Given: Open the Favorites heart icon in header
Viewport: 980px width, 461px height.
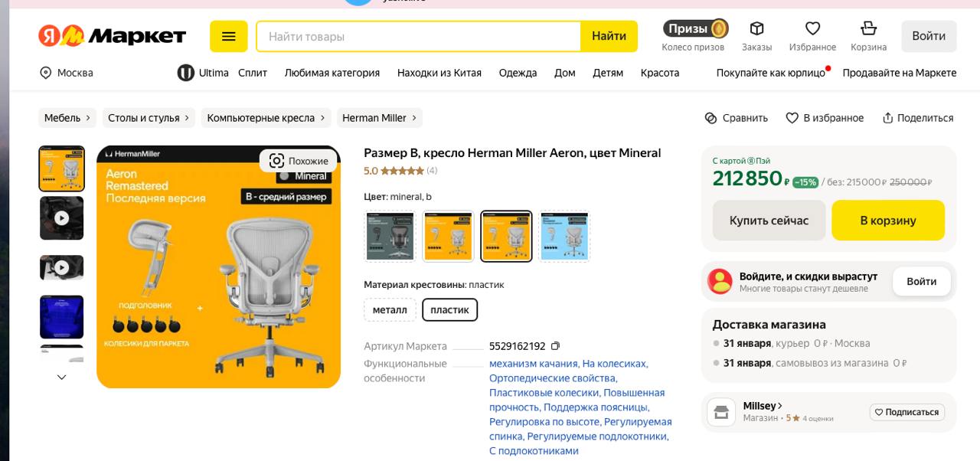Looking at the screenshot, I should point(812,29).
